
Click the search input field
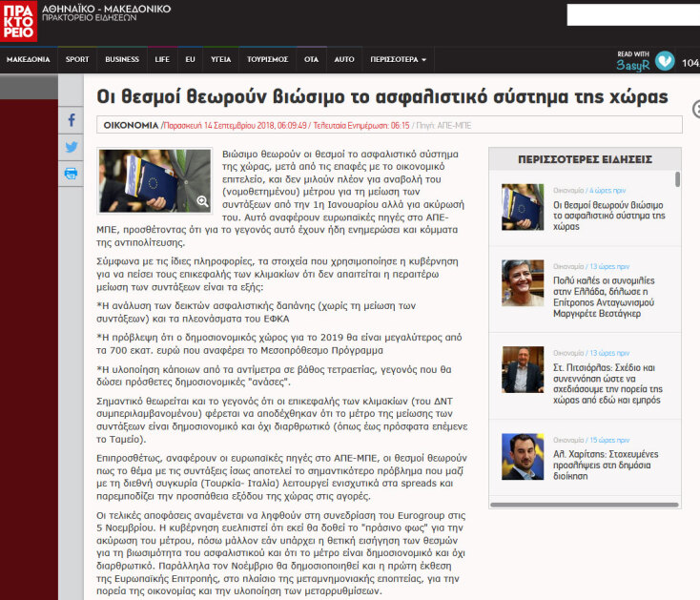click(632, 15)
